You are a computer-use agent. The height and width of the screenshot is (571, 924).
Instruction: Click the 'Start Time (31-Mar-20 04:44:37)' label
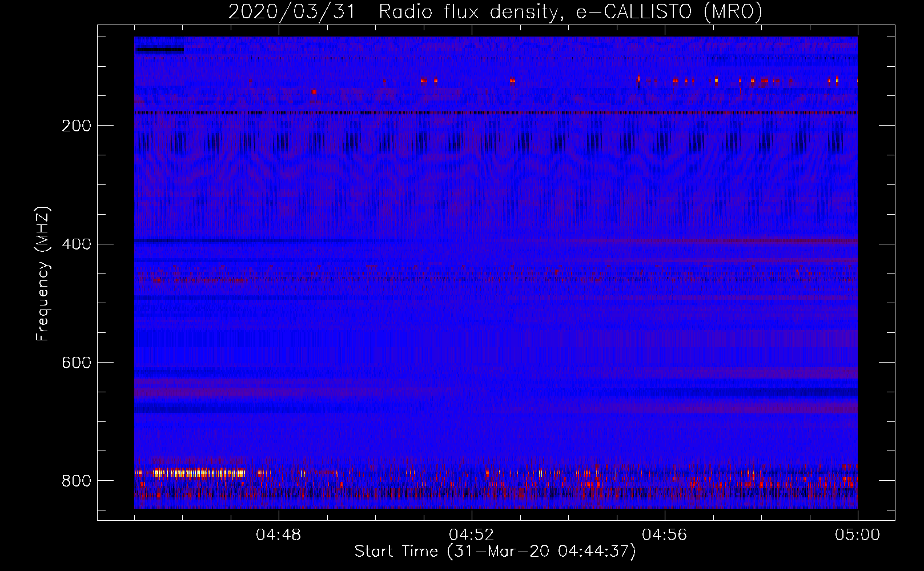pos(495,552)
